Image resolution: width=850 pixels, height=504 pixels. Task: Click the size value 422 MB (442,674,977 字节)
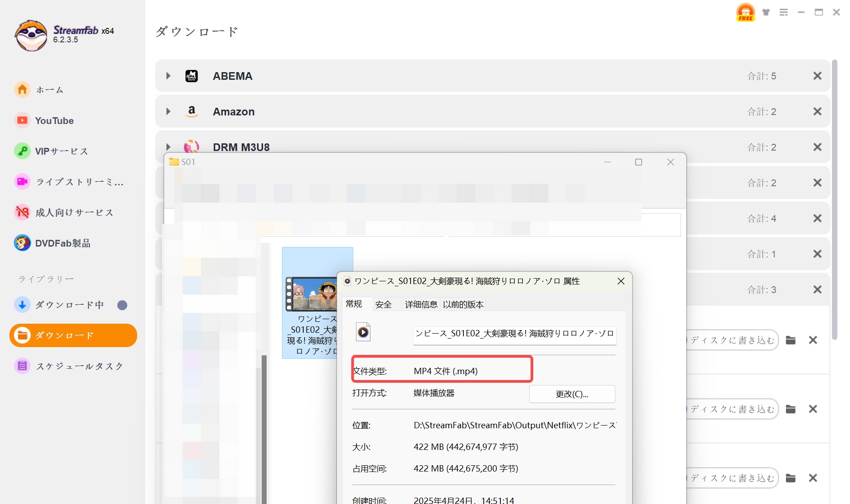point(466,447)
